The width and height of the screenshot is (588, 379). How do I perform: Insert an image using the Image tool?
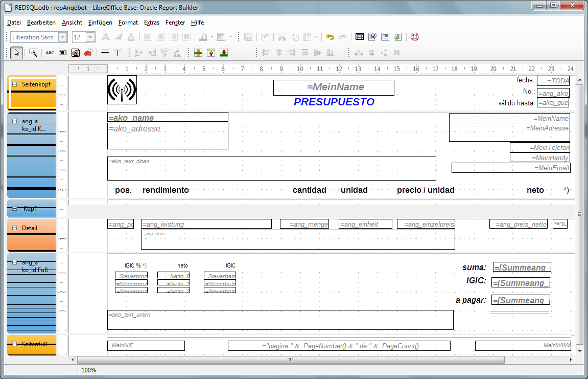tap(76, 53)
